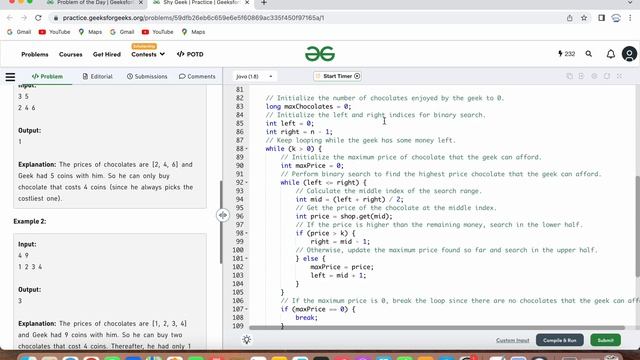The height and width of the screenshot is (360, 640).
Task: Click the code line 'long maxChocolates = 0;'
Action: point(309,107)
